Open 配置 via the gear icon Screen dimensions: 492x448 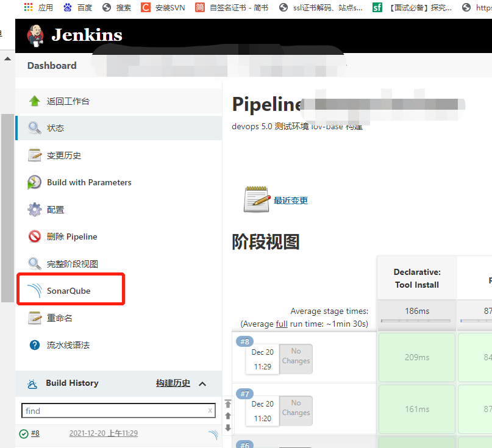[34, 209]
